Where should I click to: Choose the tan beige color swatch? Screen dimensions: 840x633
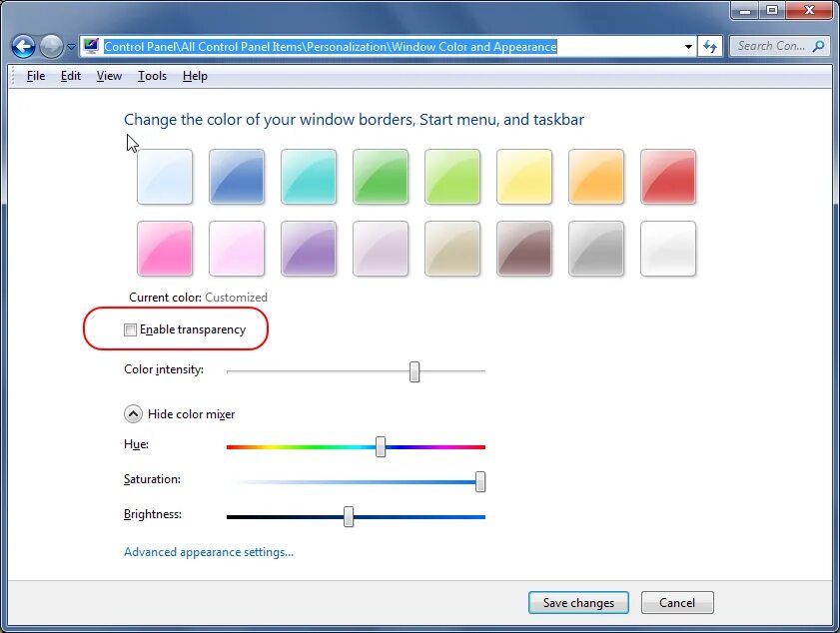[x=452, y=249]
